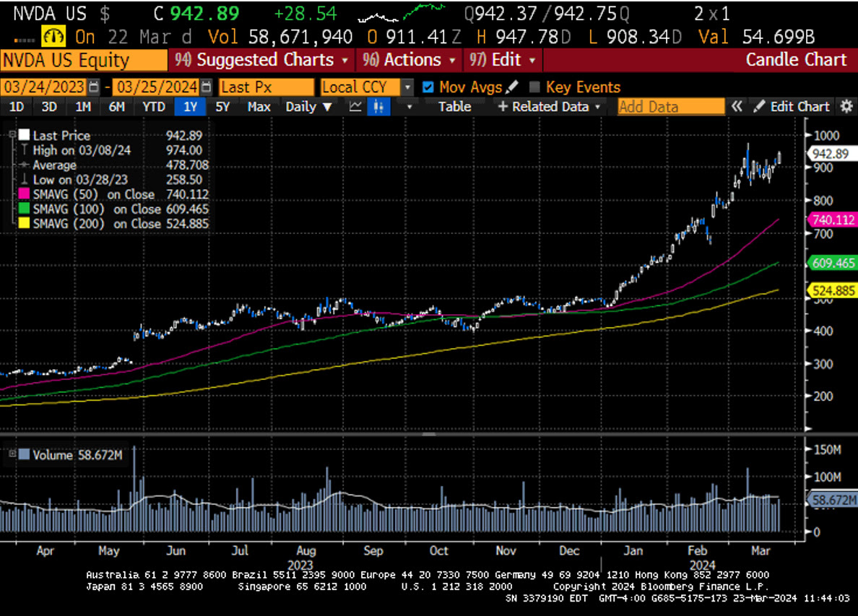The width and height of the screenshot is (858, 616).
Task: Select the 1M range tab
Action: pos(82,107)
